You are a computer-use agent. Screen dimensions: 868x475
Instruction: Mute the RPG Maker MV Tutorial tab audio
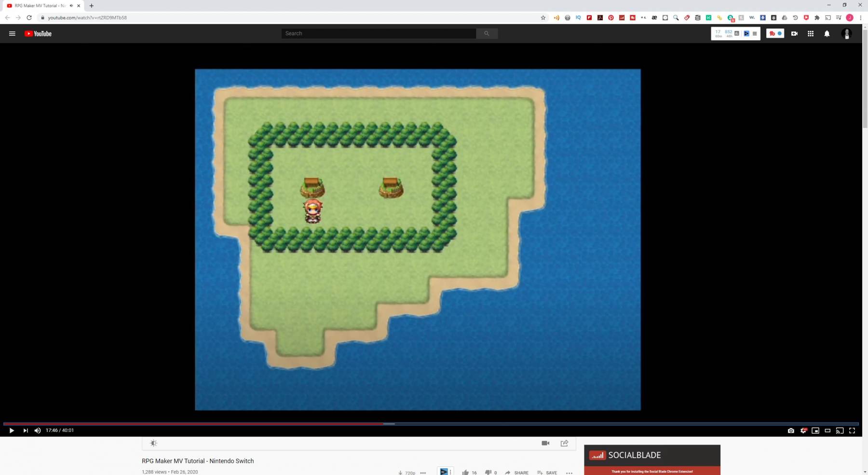coord(71,6)
